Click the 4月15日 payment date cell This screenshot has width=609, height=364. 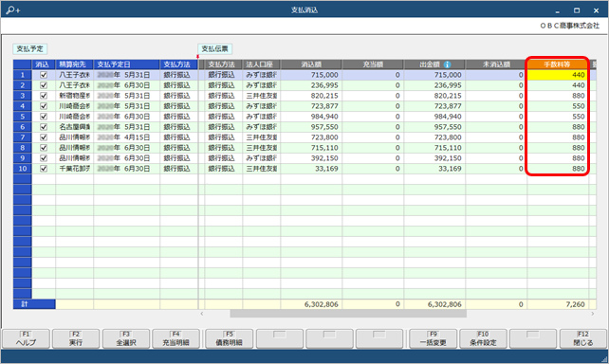click(126, 137)
